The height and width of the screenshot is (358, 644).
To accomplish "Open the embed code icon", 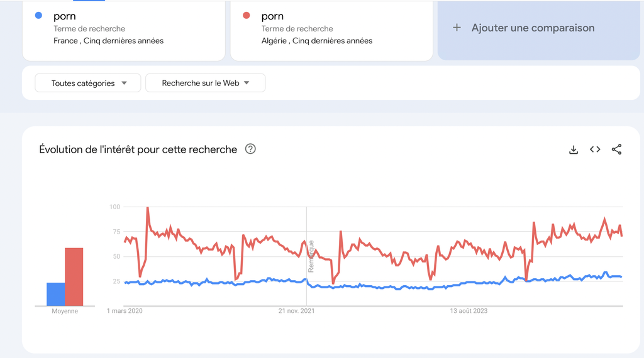I will tap(595, 149).
